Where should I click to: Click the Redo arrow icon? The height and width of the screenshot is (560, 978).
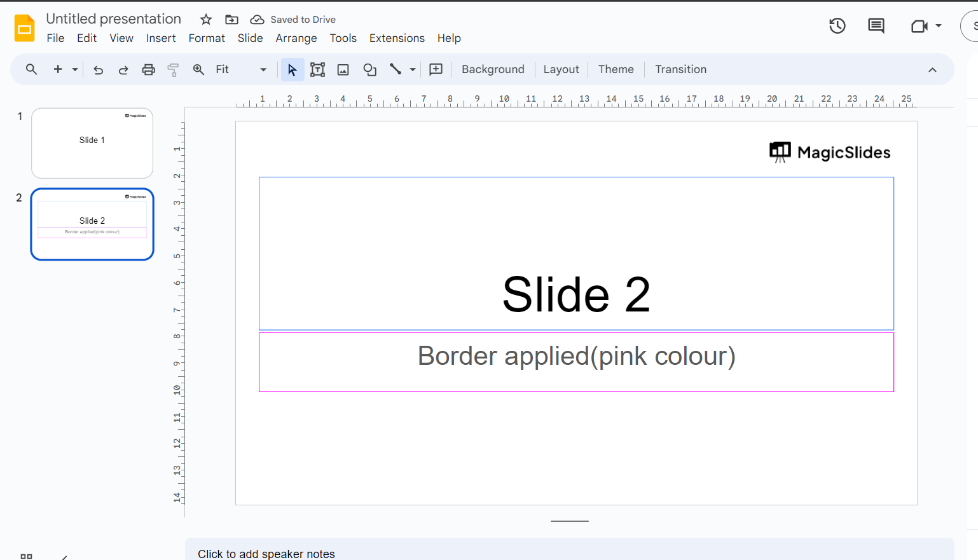tap(123, 70)
